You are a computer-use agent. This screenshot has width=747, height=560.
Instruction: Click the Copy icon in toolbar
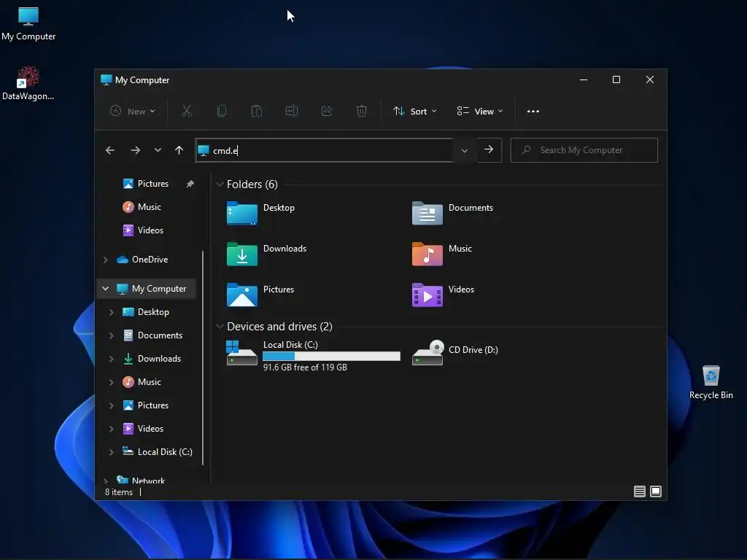point(222,111)
